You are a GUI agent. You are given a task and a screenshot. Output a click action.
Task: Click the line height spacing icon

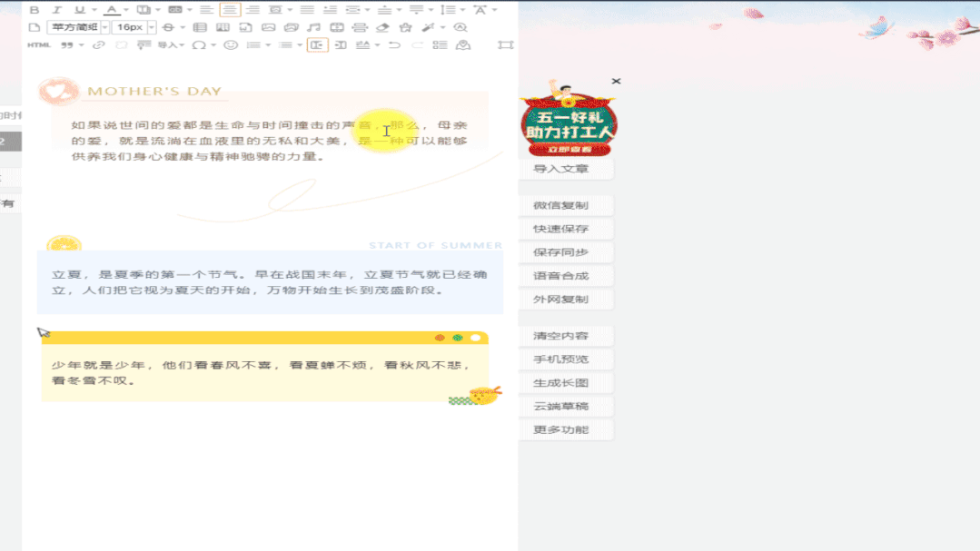click(448, 10)
